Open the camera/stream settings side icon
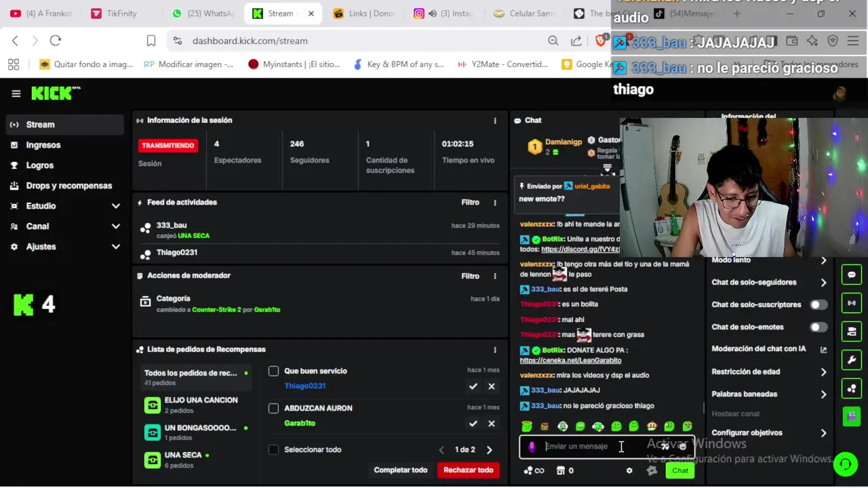 coord(852,331)
